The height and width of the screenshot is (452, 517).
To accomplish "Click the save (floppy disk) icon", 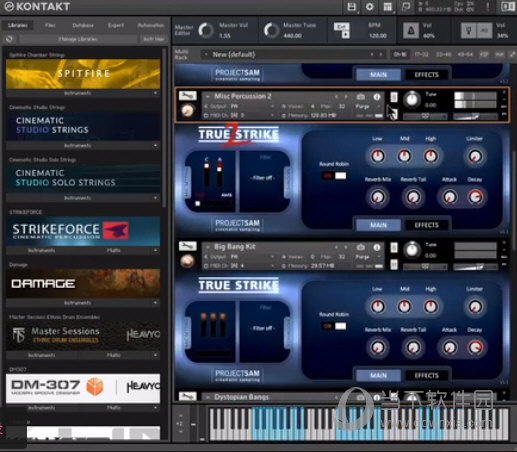I will (x=351, y=7).
